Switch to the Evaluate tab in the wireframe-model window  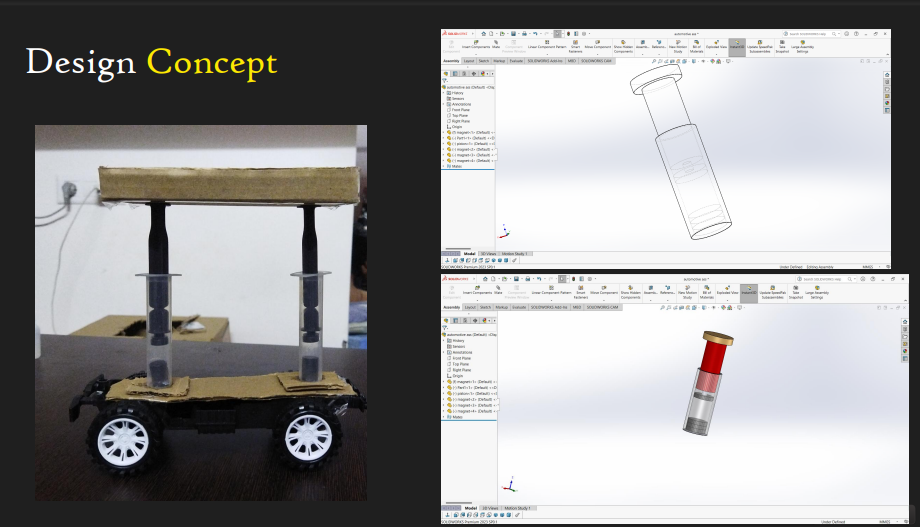click(x=516, y=61)
